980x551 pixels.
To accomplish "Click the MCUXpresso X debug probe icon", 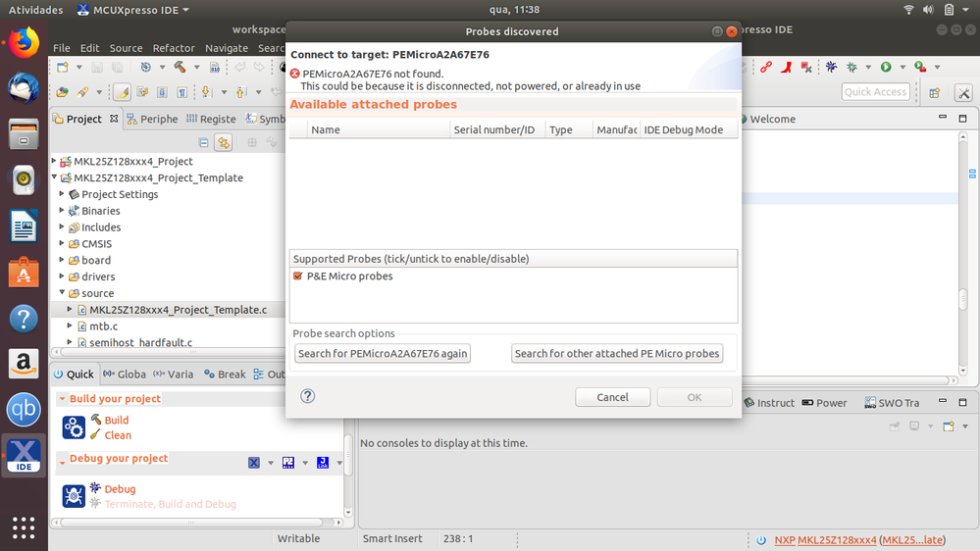I will (254, 463).
